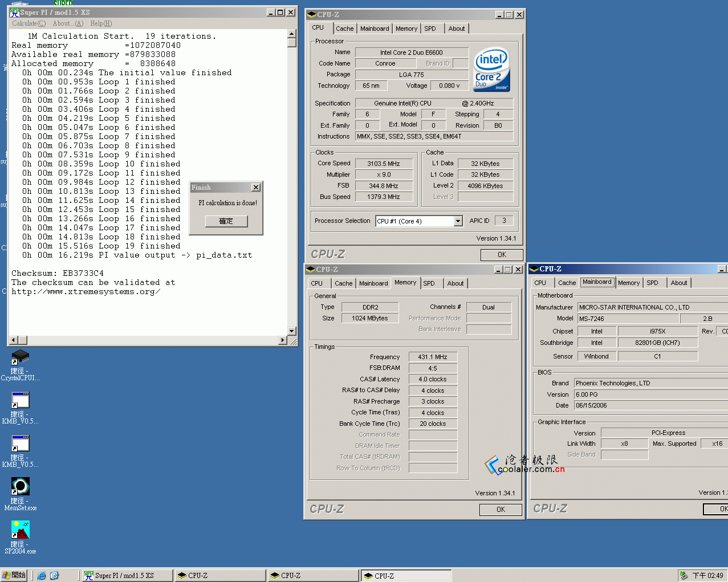Click Super PI horizontal scrollbar left arrow

[14, 340]
